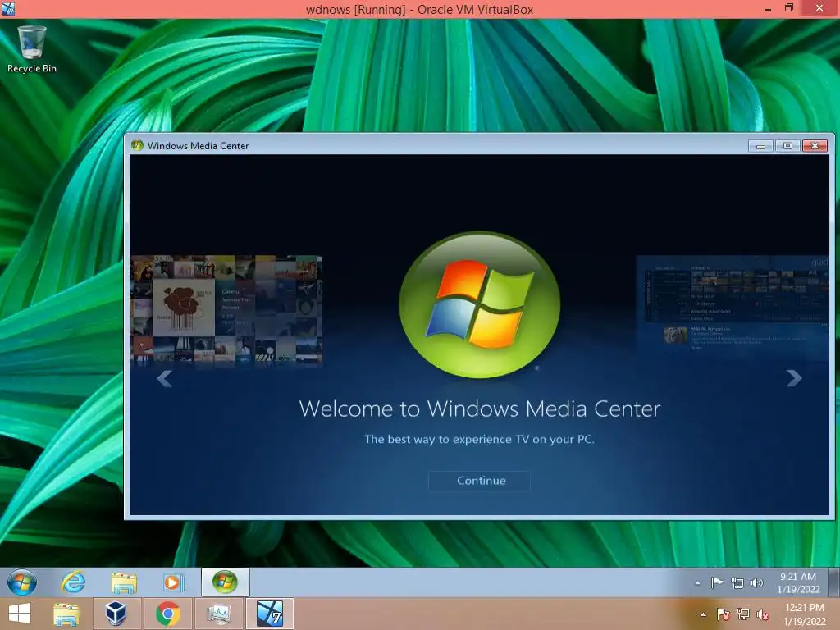
Task: Restore down the VirtualBox VM window
Action: tap(789, 8)
